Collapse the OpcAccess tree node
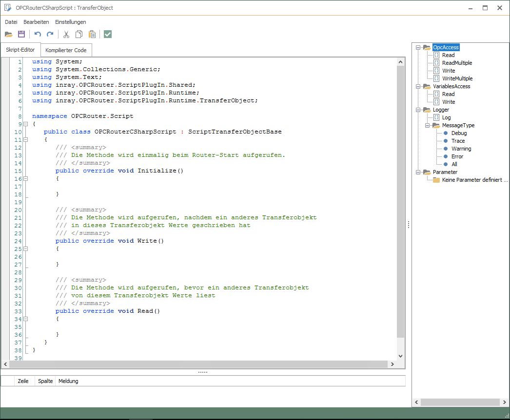The width and height of the screenshot is (510, 420). pyautogui.click(x=418, y=47)
